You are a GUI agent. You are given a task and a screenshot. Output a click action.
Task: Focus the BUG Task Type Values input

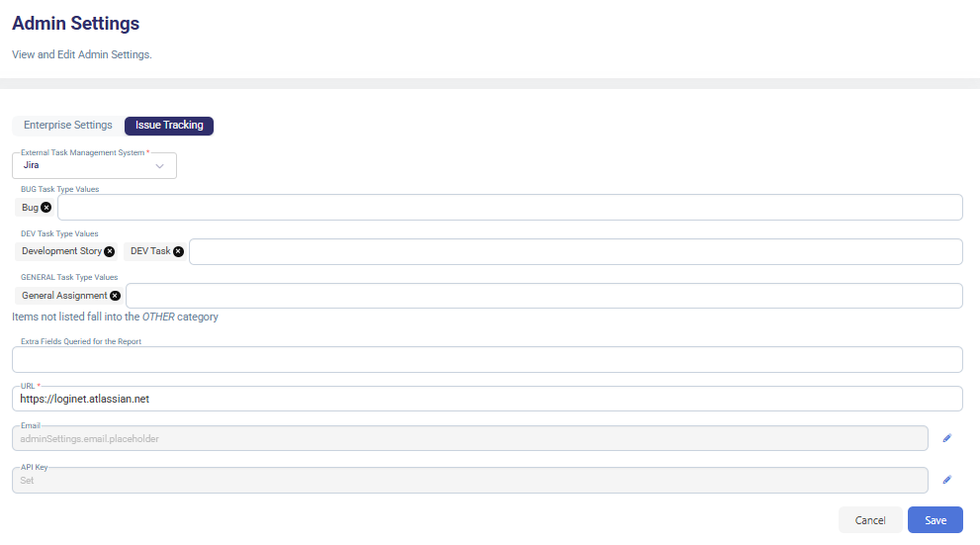[x=509, y=208]
